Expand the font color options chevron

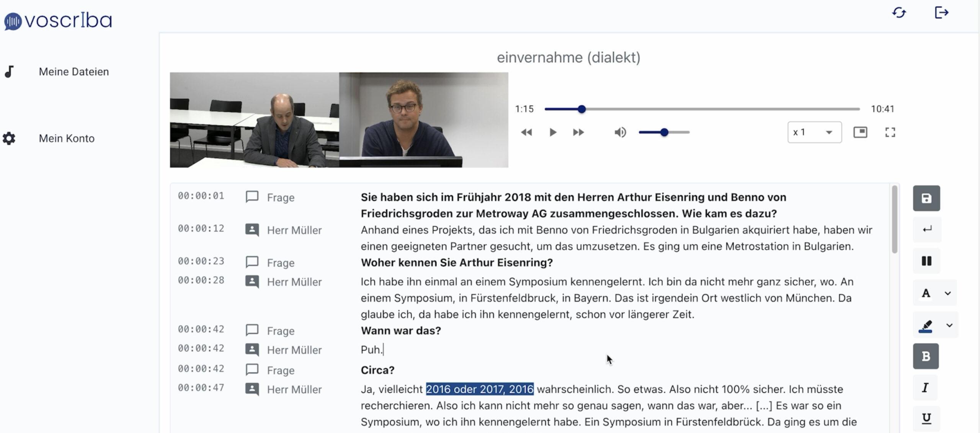coord(948,294)
